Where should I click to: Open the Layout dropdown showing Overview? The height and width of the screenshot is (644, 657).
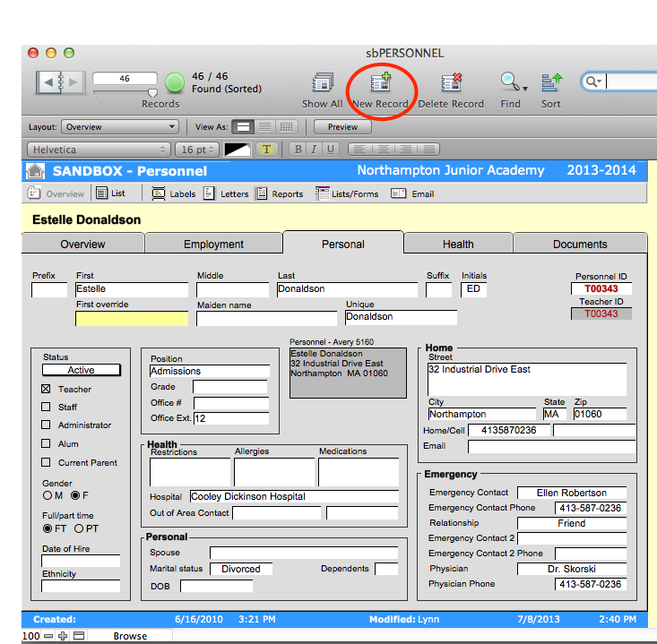tap(119, 127)
